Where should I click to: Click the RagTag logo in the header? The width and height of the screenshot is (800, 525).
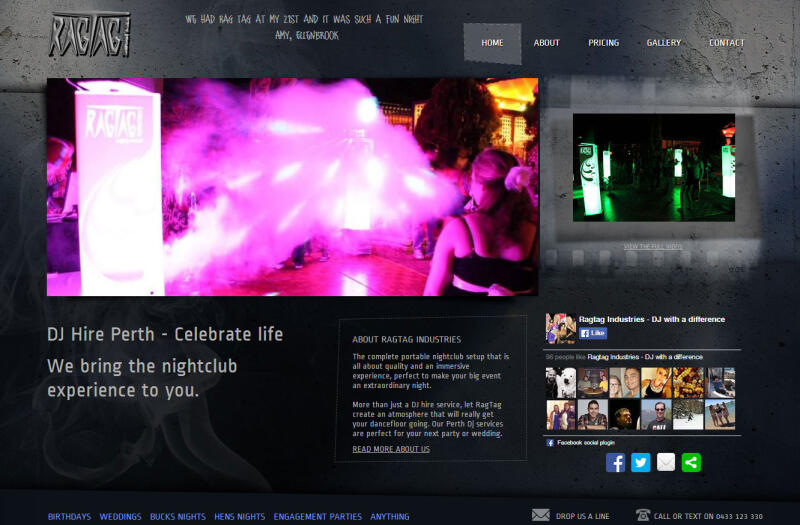(x=90, y=34)
